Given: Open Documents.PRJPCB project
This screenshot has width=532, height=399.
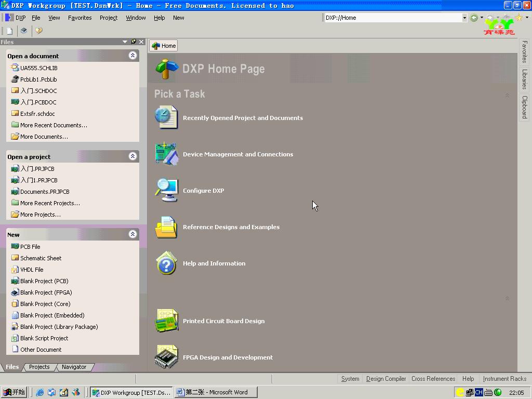Looking at the screenshot, I should tap(45, 192).
